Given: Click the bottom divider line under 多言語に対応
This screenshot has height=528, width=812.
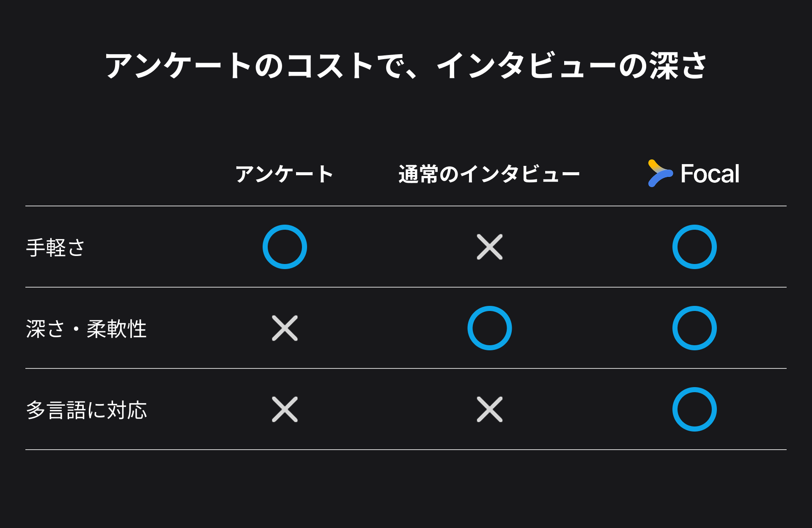Looking at the screenshot, I should (x=406, y=449).
